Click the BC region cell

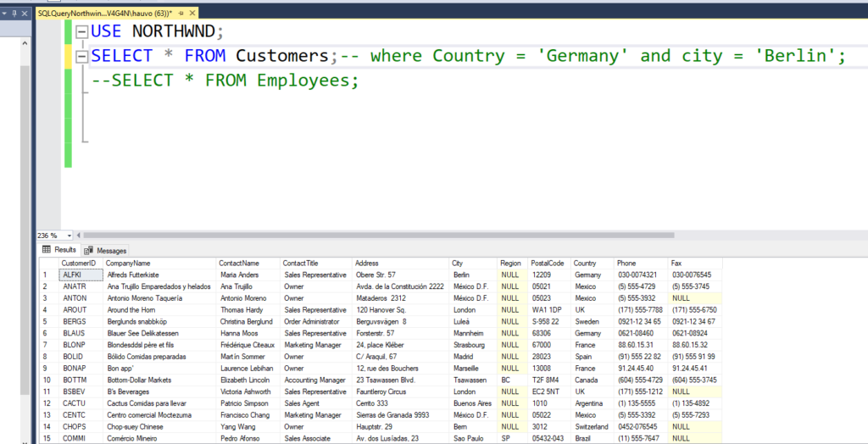pyautogui.click(x=513, y=380)
